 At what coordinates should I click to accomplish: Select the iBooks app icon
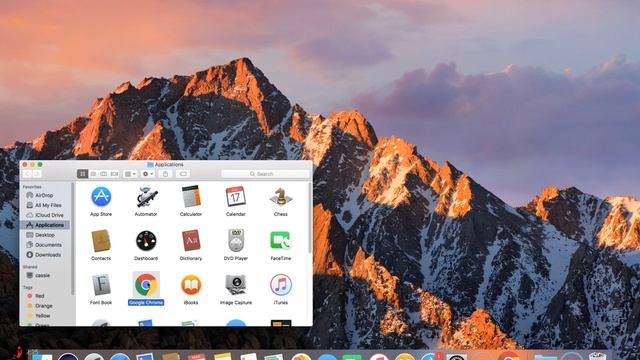191,285
